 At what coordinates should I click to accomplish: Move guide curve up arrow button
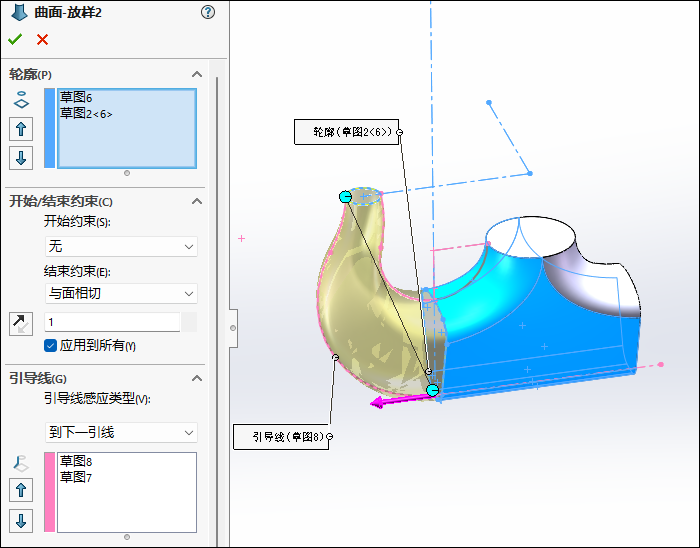(x=21, y=490)
